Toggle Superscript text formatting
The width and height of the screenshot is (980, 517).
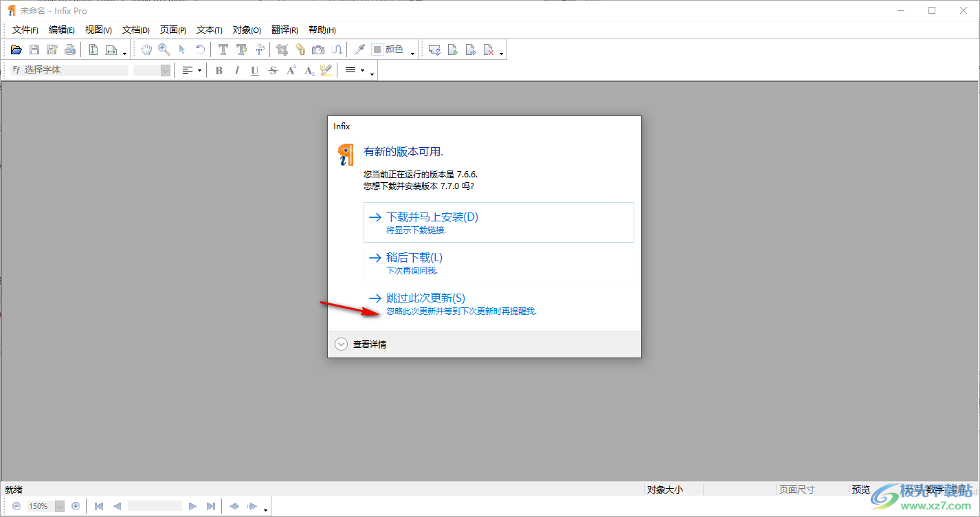coord(291,70)
